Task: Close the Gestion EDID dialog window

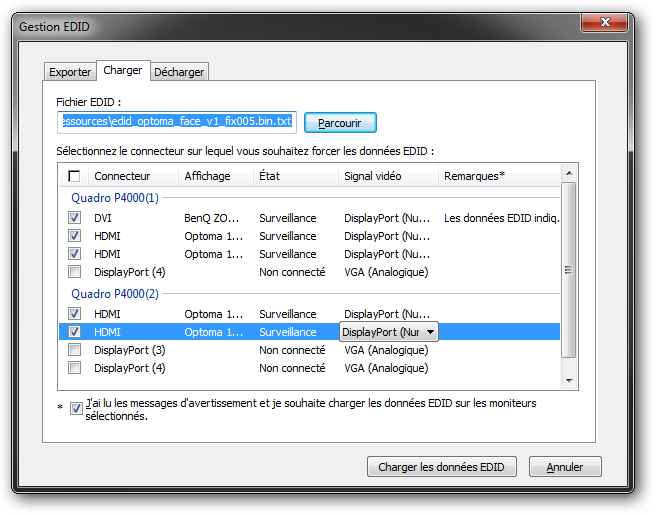Action: pos(609,24)
